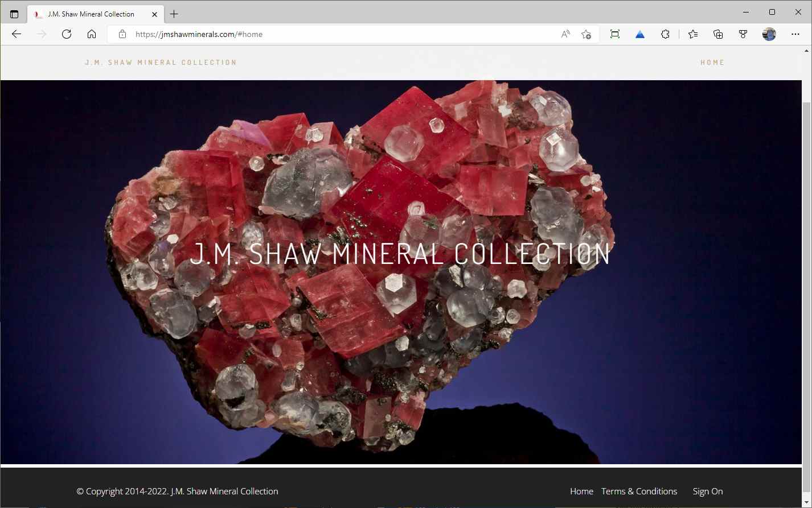Image resolution: width=812 pixels, height=508 pixels.
Task: View site security information via the lock
Action: (x=122, y=34)
